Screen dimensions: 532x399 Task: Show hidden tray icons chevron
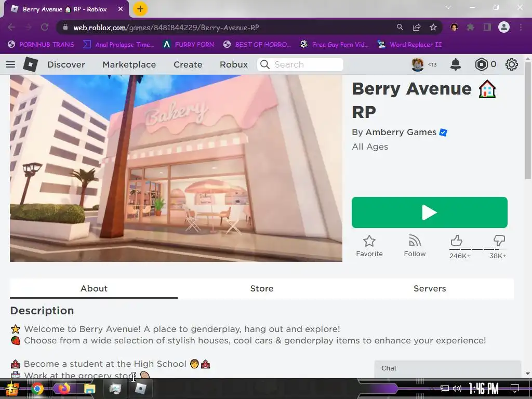pos(432,389)
